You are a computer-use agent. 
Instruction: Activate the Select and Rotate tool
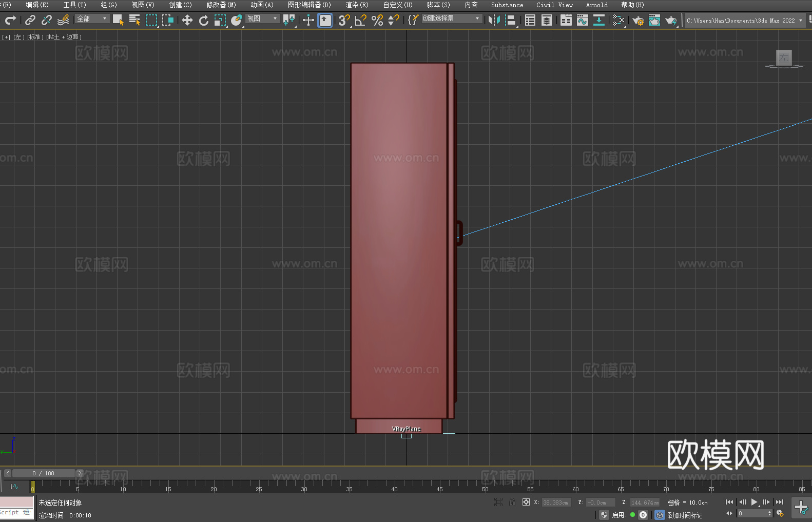(x=204, y=20)
